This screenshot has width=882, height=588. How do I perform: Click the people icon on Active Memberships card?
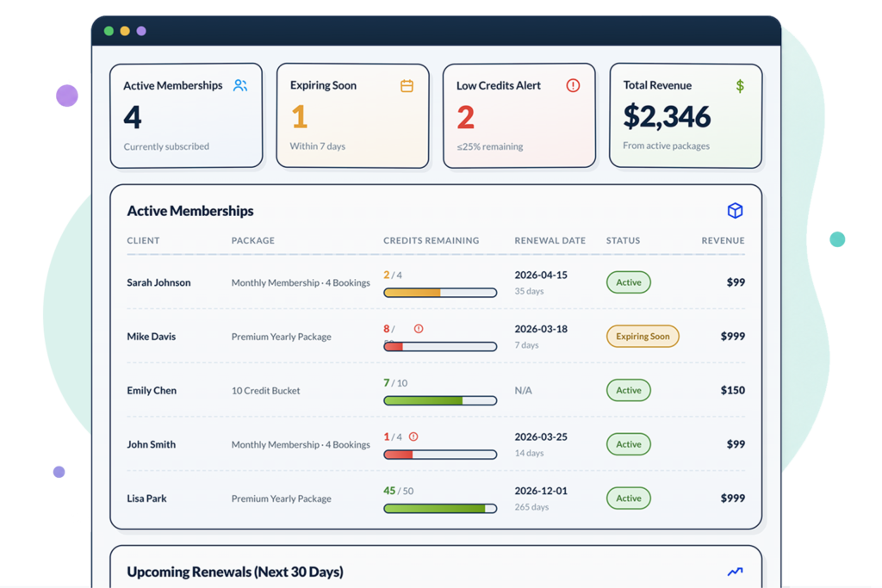pyautogui.click(x=240, y=85)
